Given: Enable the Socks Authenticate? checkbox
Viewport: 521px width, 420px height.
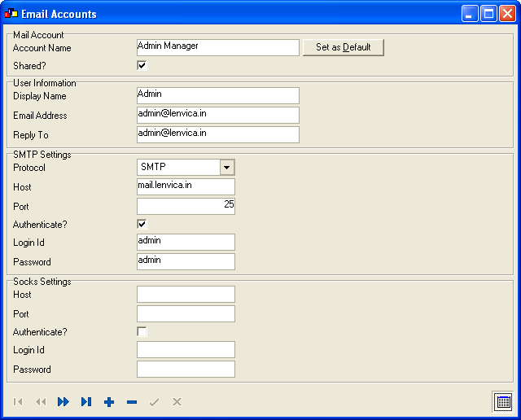Looking at the screenshot, I should pos(142,331).
